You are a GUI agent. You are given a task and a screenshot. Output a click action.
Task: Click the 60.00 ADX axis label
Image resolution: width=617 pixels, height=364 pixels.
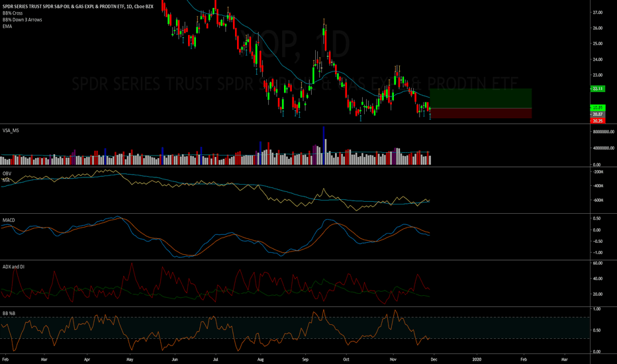tap(598, 263)
